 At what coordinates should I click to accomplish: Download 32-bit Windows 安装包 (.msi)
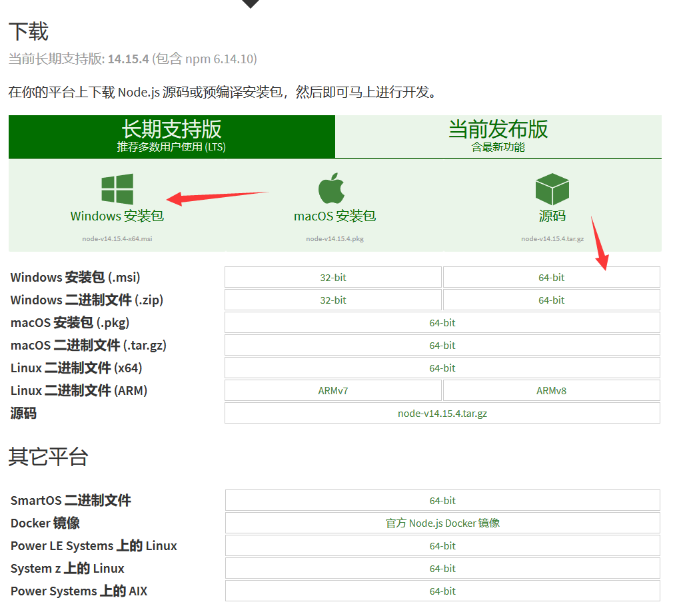pyautogui.click(x=333, y=278)
